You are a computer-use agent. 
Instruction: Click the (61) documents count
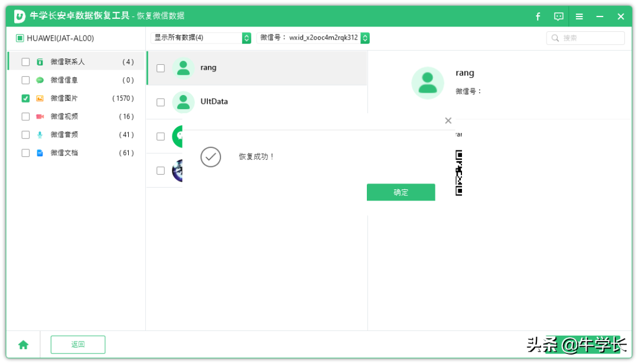pyautogui.click(x=126, y=153)
